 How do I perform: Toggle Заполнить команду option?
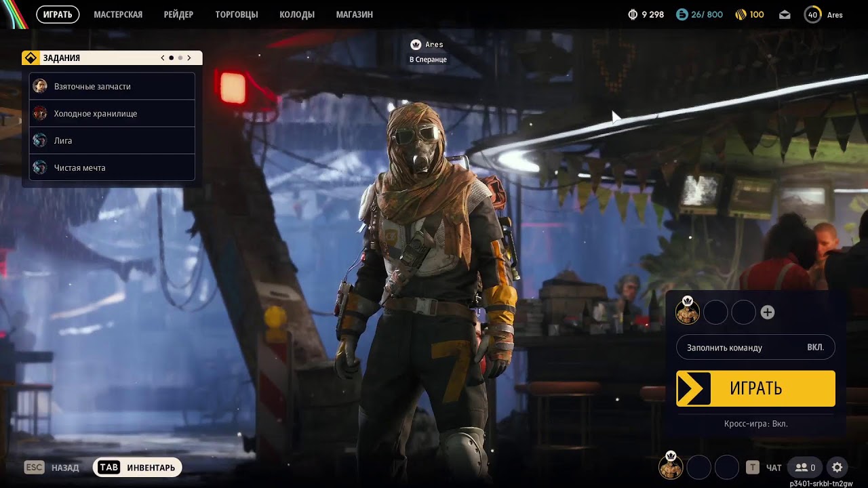pyautogui.click(x=755, y=348)
